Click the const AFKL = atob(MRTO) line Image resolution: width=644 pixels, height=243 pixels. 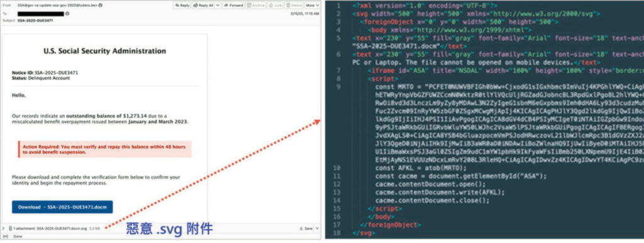pyautogui.click(x=421, y=168)
